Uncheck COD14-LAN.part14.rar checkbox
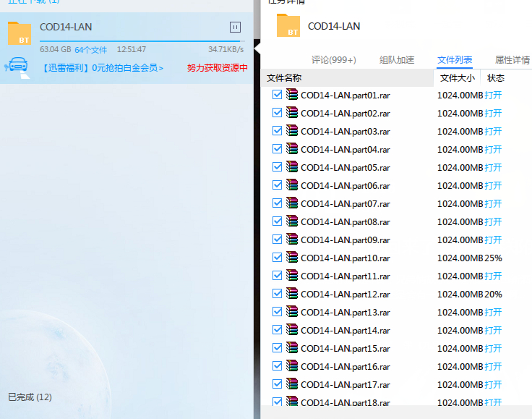This screenshot has width=532, height=419. point(277,330)
